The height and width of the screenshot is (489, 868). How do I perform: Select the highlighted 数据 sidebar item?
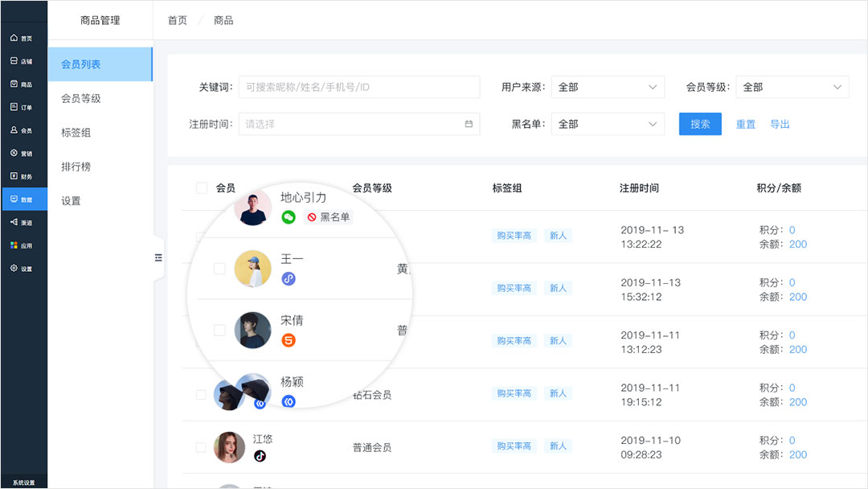[24, 199]
